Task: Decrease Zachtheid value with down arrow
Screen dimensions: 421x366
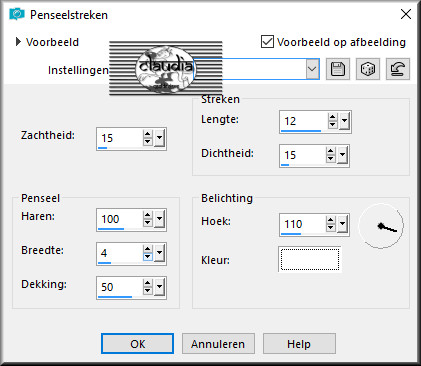Action: pyautogui.click(x=148, y=142)
